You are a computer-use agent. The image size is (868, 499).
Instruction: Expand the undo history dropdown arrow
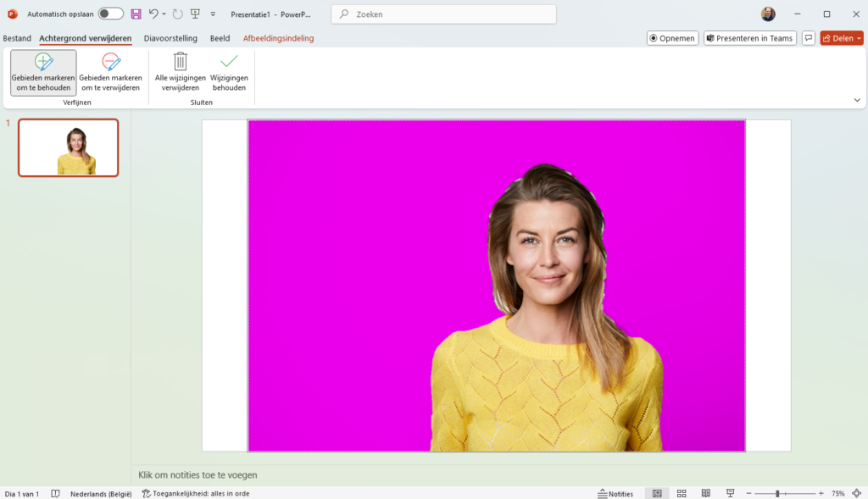pyautogui.click(x=164, y=14)
